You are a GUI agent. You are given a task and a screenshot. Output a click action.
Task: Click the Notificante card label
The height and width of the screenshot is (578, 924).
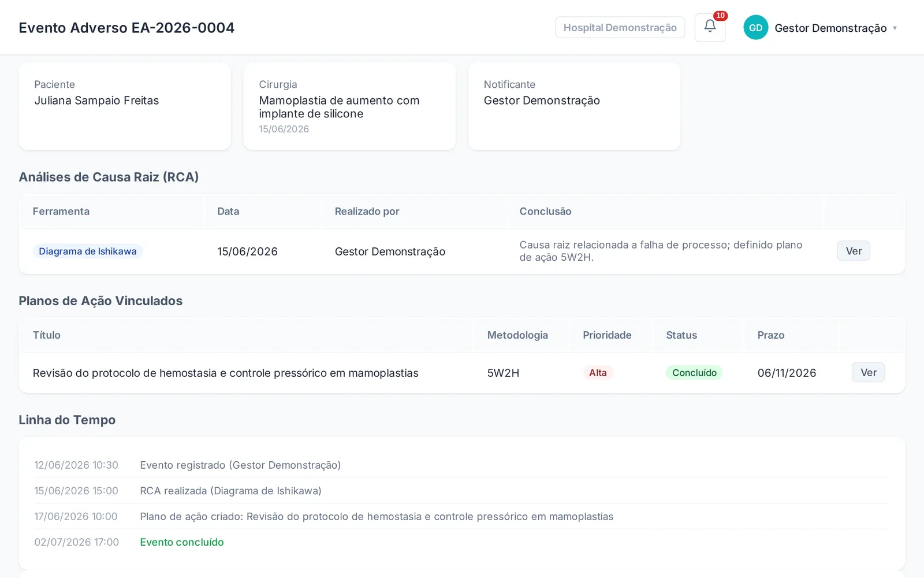[x=509, y=84]
